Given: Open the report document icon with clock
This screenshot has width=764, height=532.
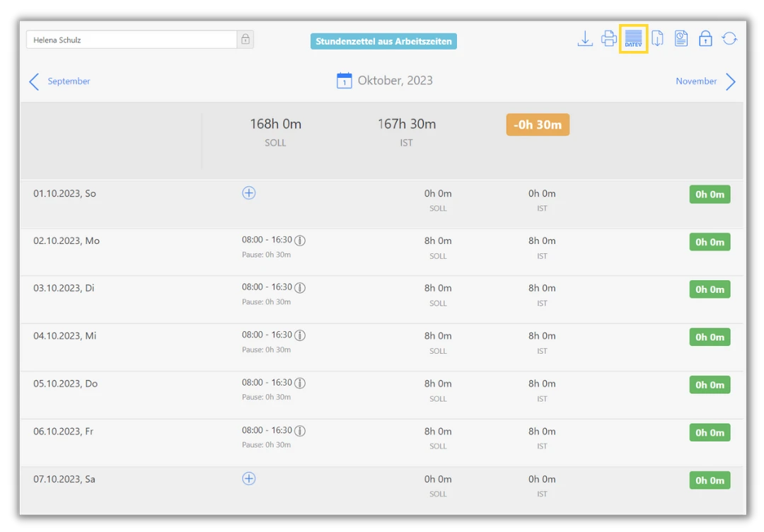Looking at the screenshot, I should pyautogui.click(x=681, y=39).
